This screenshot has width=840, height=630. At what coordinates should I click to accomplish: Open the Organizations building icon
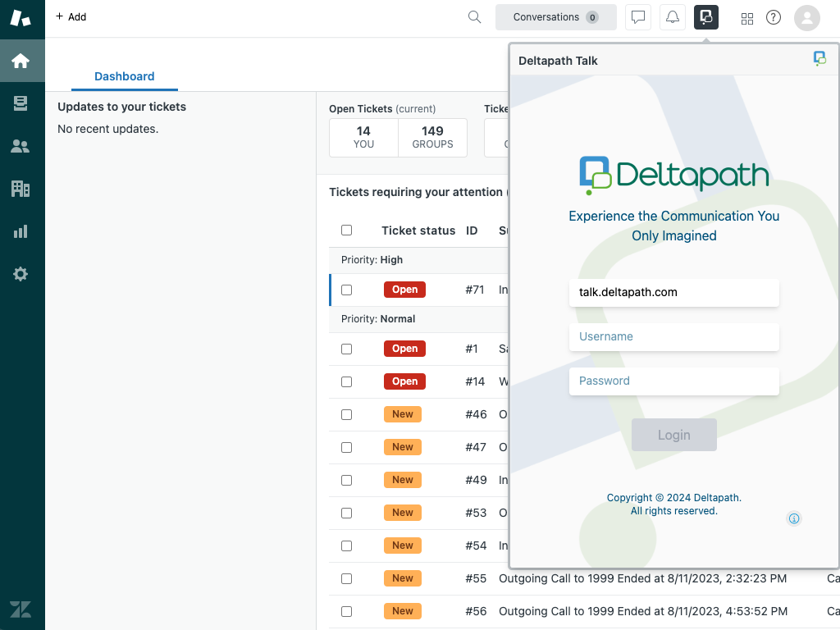(x=21, y=189)
